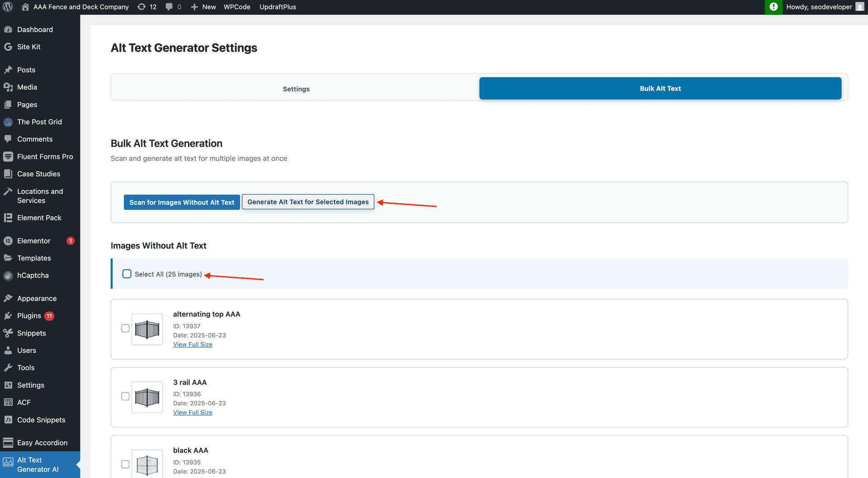The height and width of the screenshot is (478, 868).
Task: Open hCaptcha settings
Action: [33, 275]
